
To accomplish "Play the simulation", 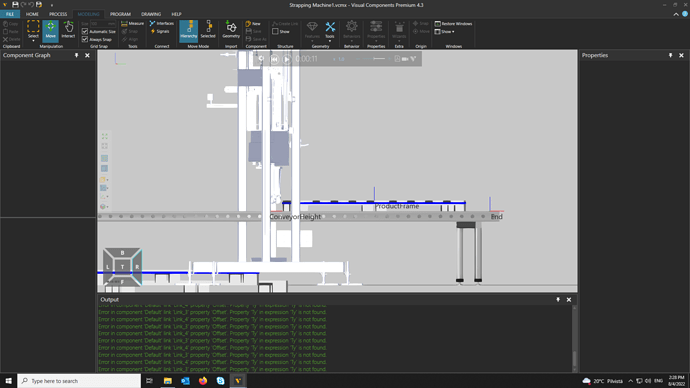I will (x=287, y=59).
